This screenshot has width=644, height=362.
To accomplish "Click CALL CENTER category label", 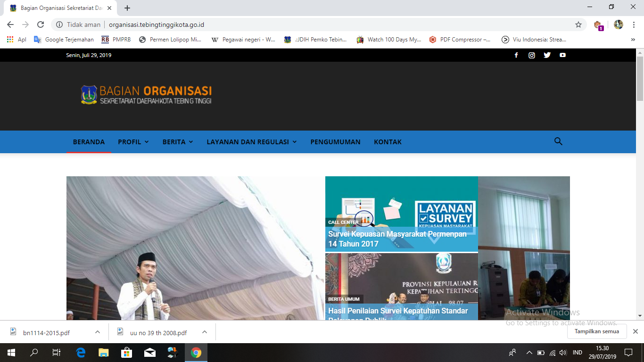I will click(343, 222).
